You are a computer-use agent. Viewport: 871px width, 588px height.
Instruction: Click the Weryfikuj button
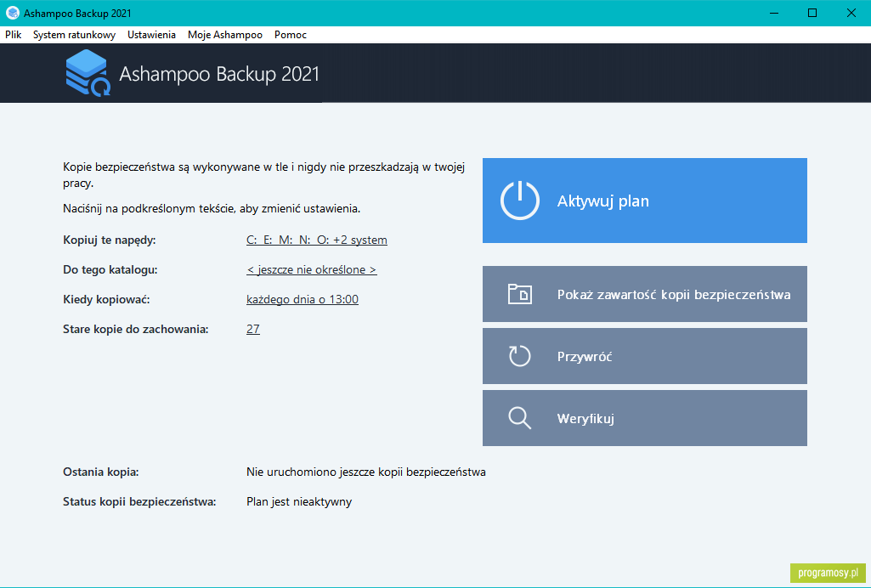(644, 418)
